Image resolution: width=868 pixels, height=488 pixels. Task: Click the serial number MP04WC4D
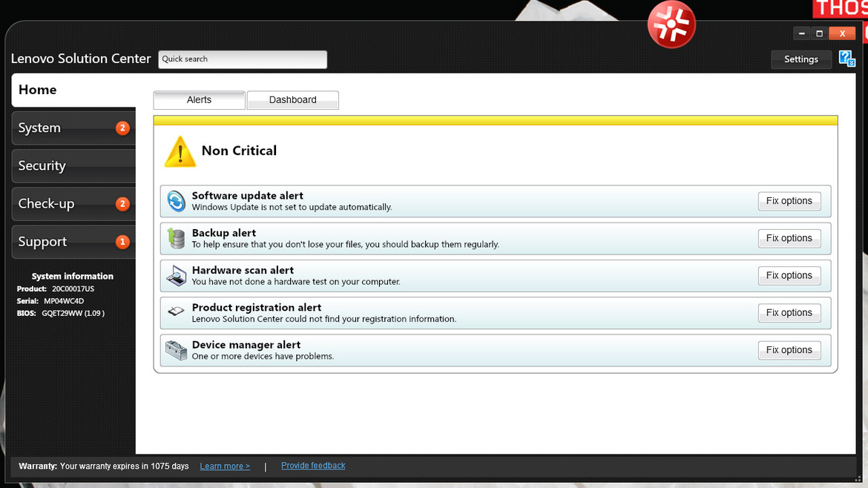pyautogui.click(x=65, y=301)
